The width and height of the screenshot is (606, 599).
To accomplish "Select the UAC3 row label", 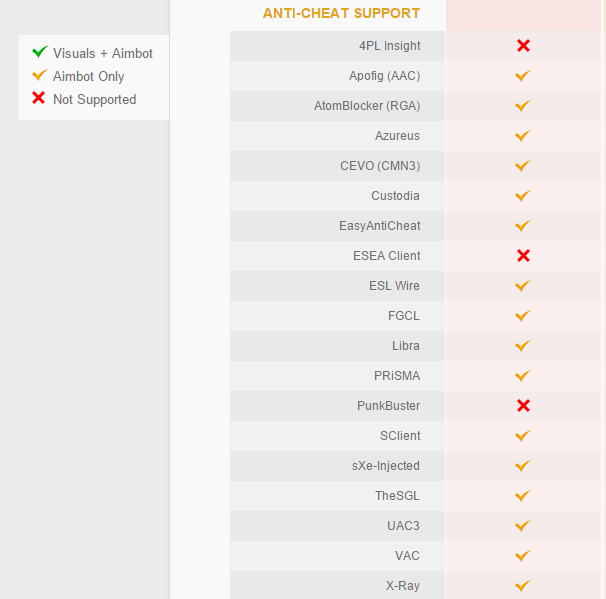I will point(403,526).
